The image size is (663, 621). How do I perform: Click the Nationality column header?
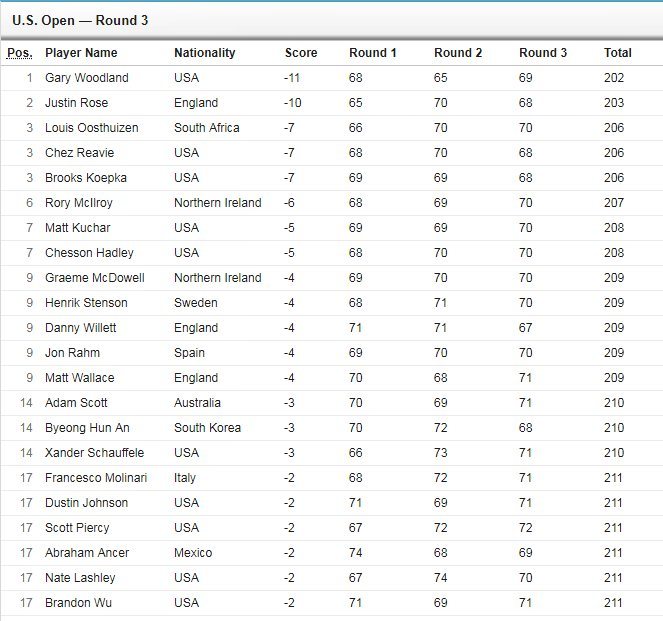click(204, 53)
